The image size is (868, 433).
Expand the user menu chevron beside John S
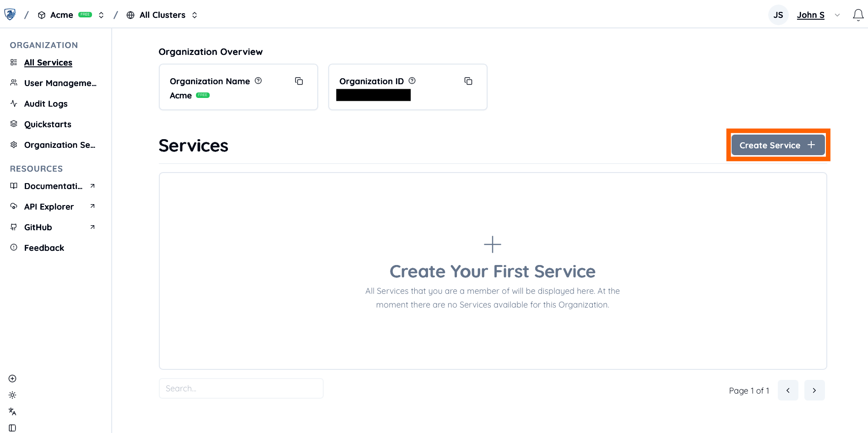coord(837,15)
